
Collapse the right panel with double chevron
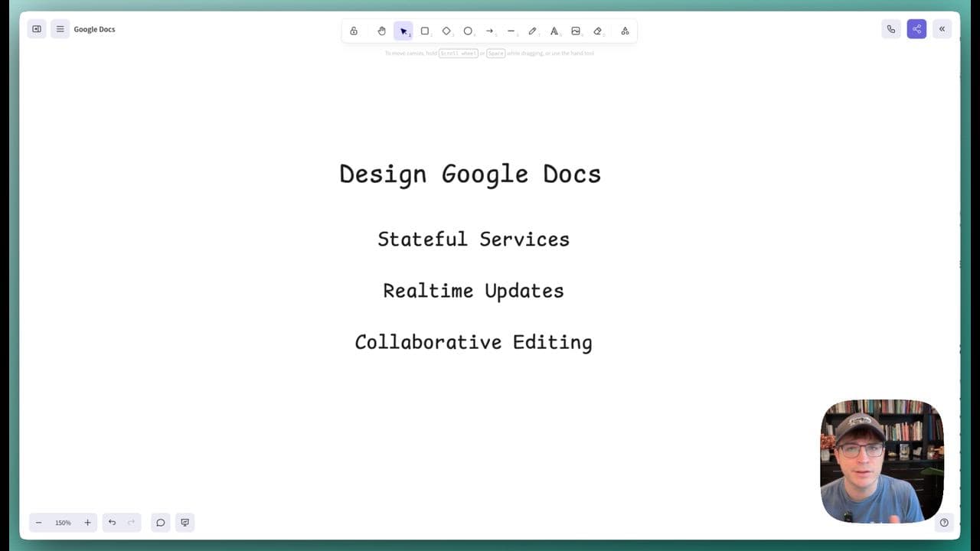tap(942, 29)
